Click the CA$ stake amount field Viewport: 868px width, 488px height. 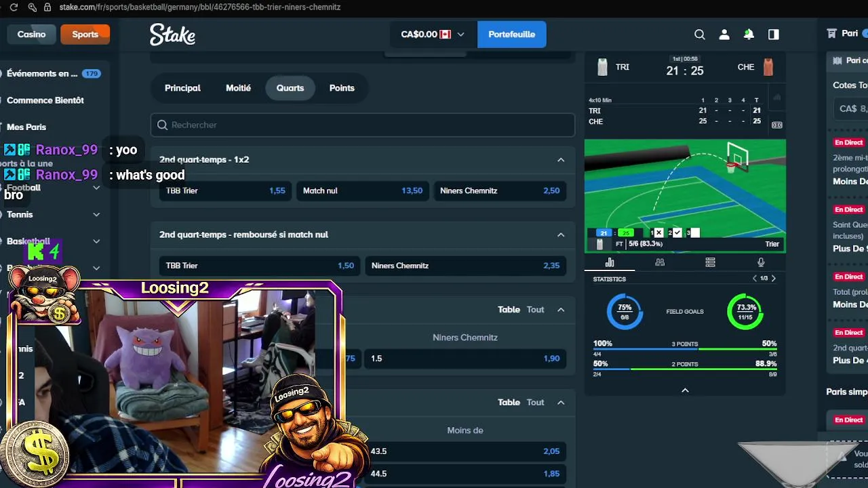[851, 108]
